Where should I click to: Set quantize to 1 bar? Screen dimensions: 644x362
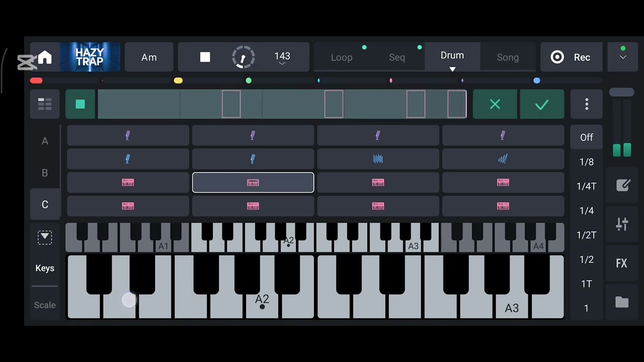pos(587,308)
